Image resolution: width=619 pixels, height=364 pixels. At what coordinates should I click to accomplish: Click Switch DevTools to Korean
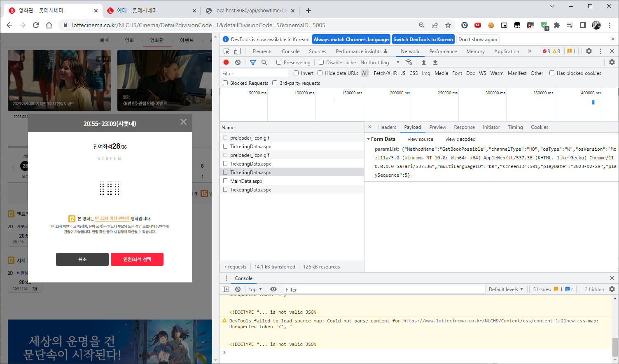tap(423, 39)
